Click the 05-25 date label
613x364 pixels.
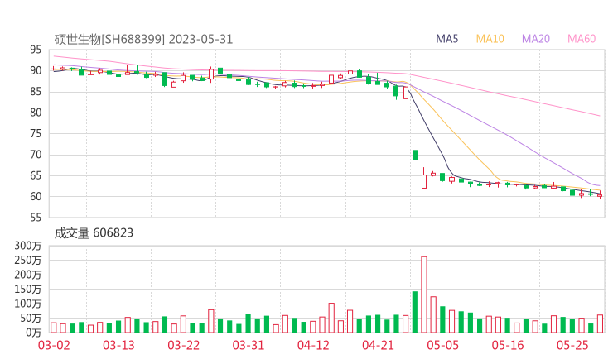[572, 345]
